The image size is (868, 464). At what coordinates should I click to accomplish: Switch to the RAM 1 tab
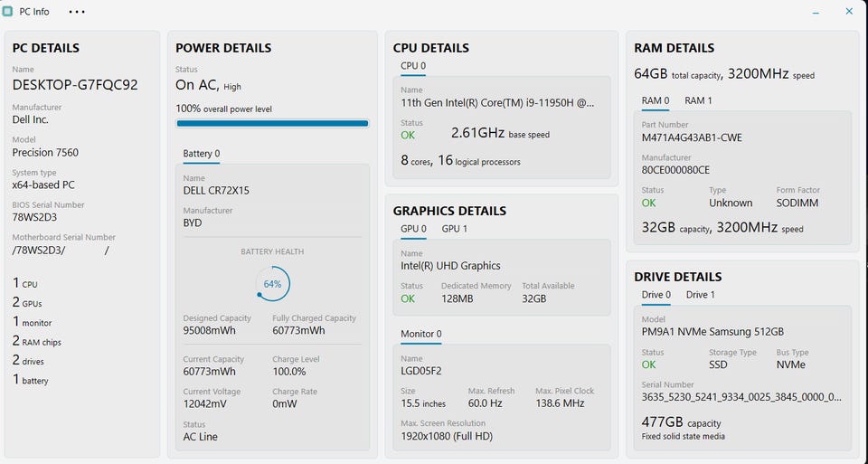click(698, 100)
